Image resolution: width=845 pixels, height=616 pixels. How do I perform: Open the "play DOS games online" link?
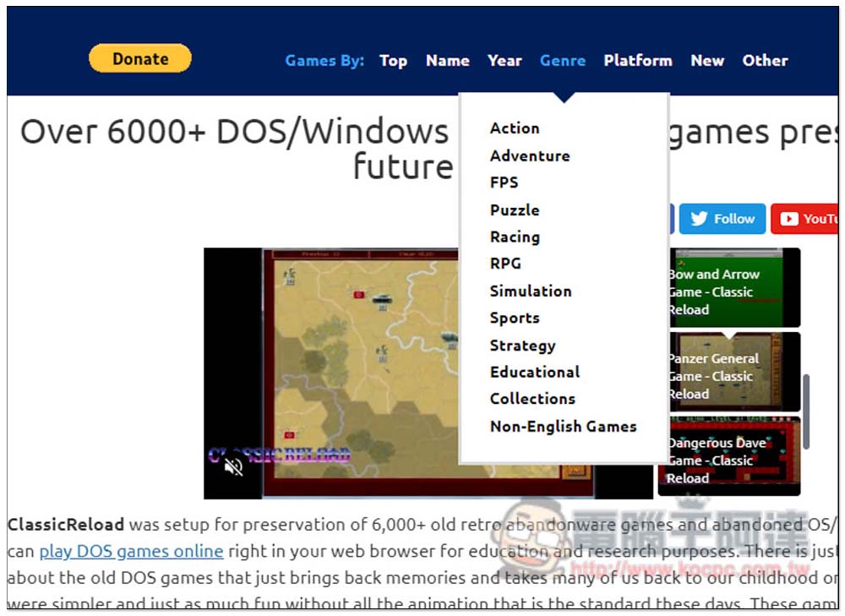click(x=131, y=552)
